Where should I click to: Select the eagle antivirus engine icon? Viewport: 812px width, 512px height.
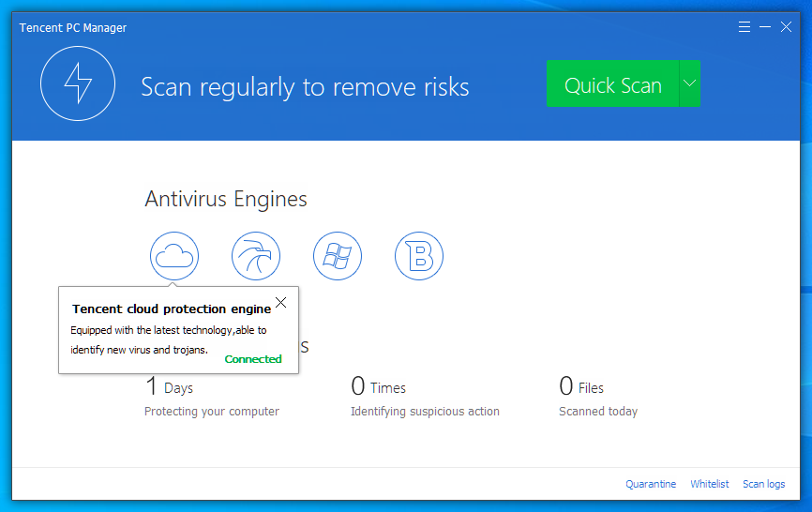256,256
